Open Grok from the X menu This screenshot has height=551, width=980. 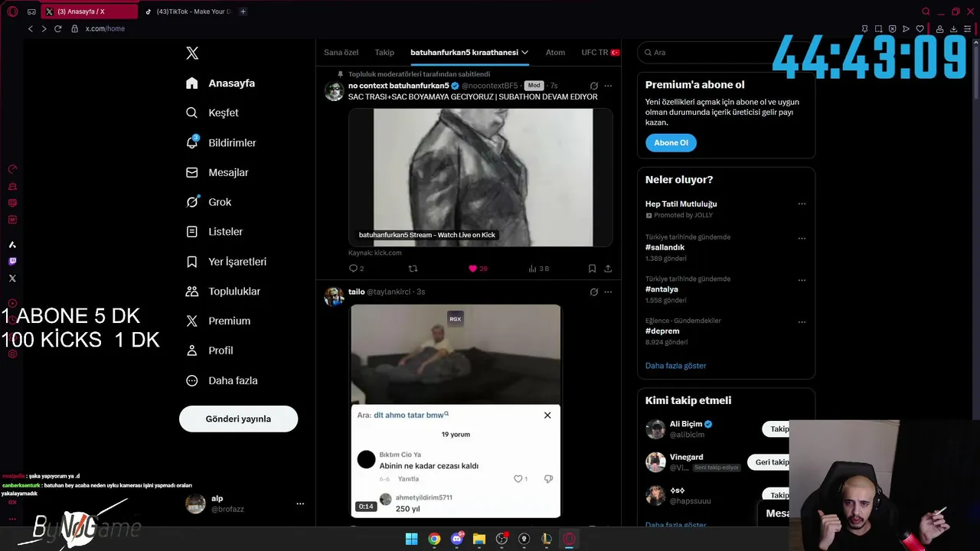[208, 202]
